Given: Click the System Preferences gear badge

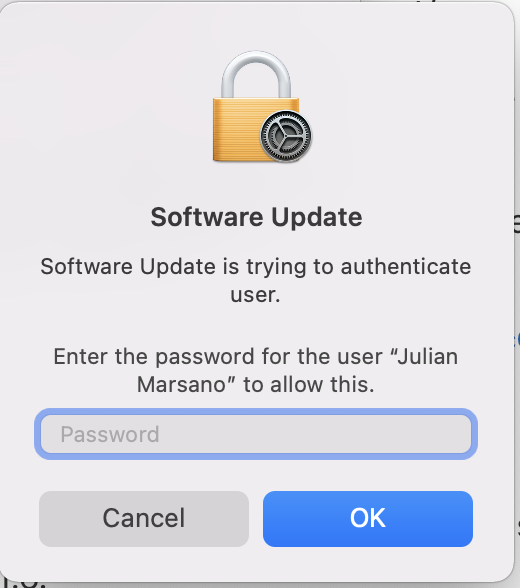Looking at the screenshot, I should pos(286,136).
